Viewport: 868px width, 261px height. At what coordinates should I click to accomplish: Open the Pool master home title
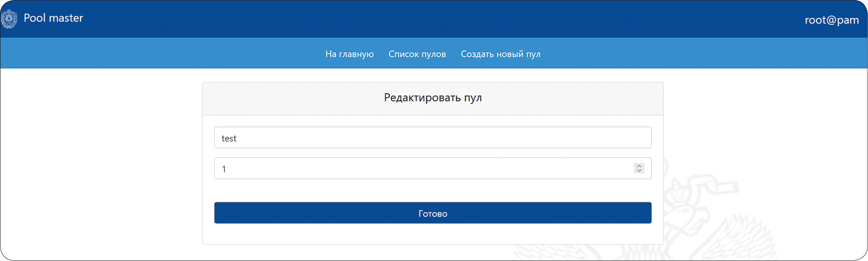[x=53, y=19]
